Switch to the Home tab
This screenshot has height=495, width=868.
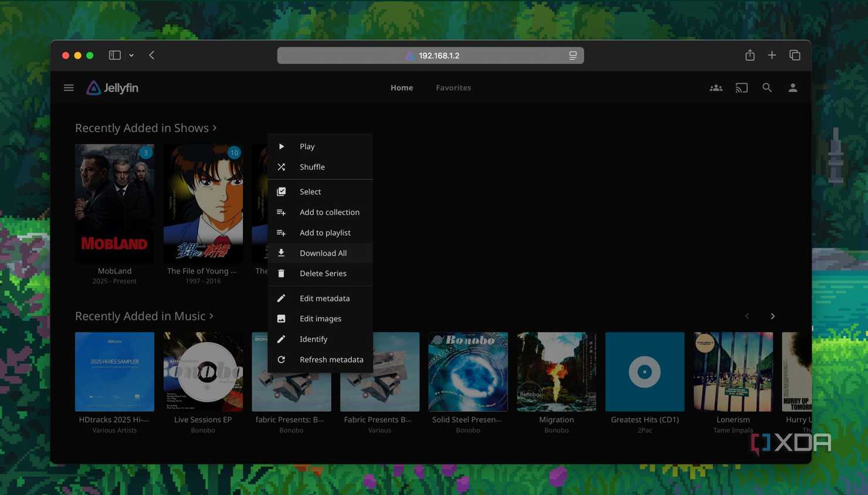(402, 87)
